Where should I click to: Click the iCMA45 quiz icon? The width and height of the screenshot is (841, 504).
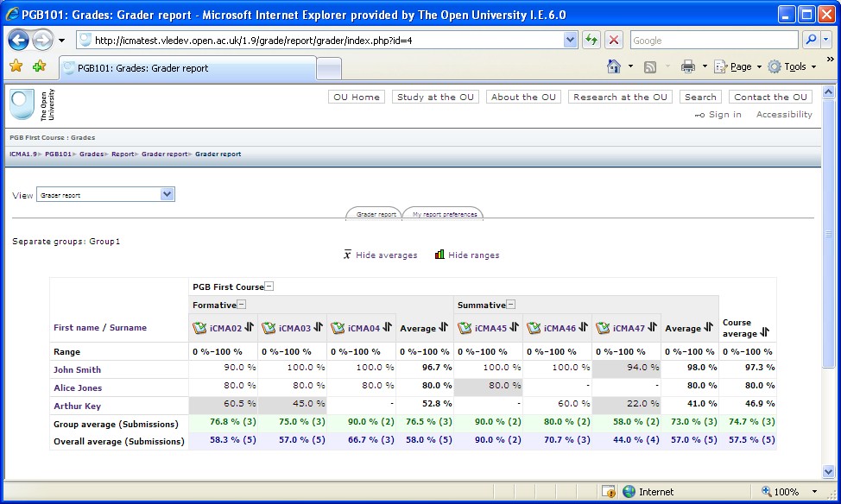coord(465,328)
